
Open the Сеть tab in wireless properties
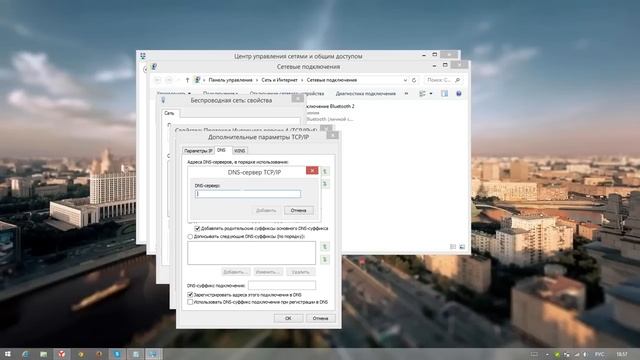pyautogui.click(x=169, y=113)
